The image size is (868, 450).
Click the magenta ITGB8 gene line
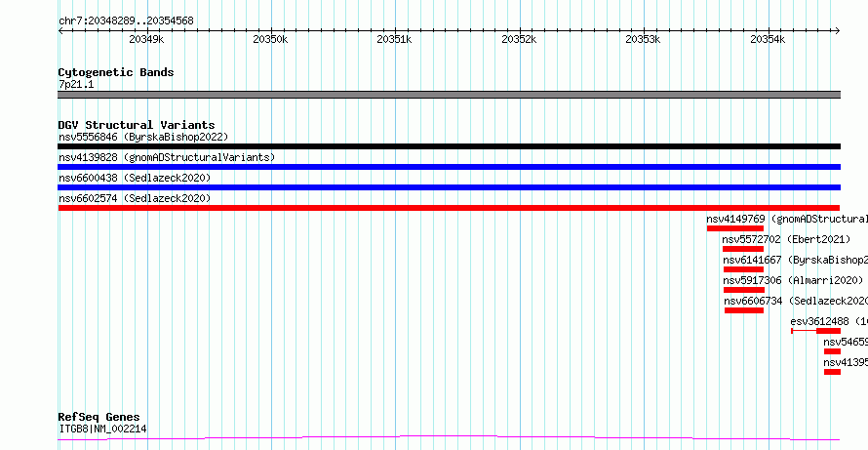click(x=449, y=438)
